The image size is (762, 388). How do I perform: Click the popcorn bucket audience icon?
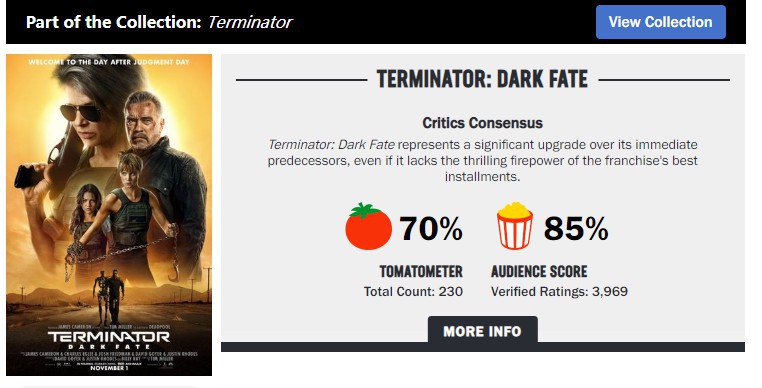(x=515, y=226)
